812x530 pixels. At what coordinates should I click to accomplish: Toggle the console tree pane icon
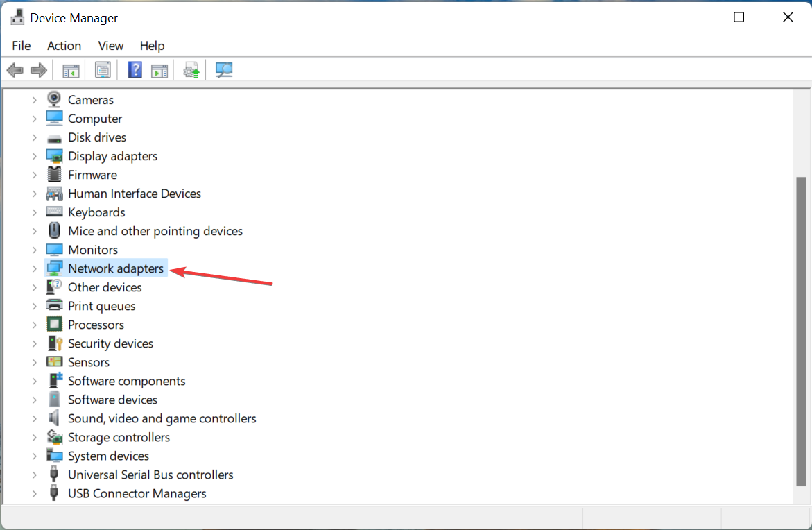(71, 71)
